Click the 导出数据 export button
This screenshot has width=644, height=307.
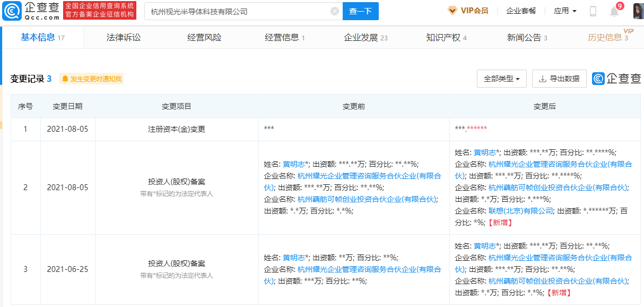tap(559, 79)
